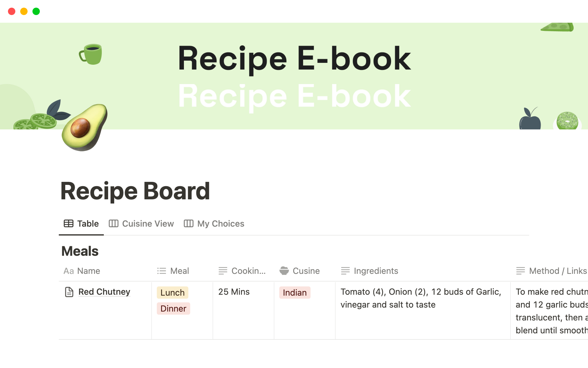Click the Cuisine View board icon
The image size is (588, 368).
click(113, 224)
